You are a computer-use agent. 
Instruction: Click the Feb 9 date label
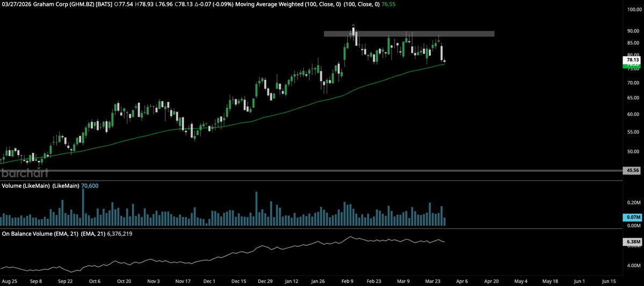click(x=347, y=281)
